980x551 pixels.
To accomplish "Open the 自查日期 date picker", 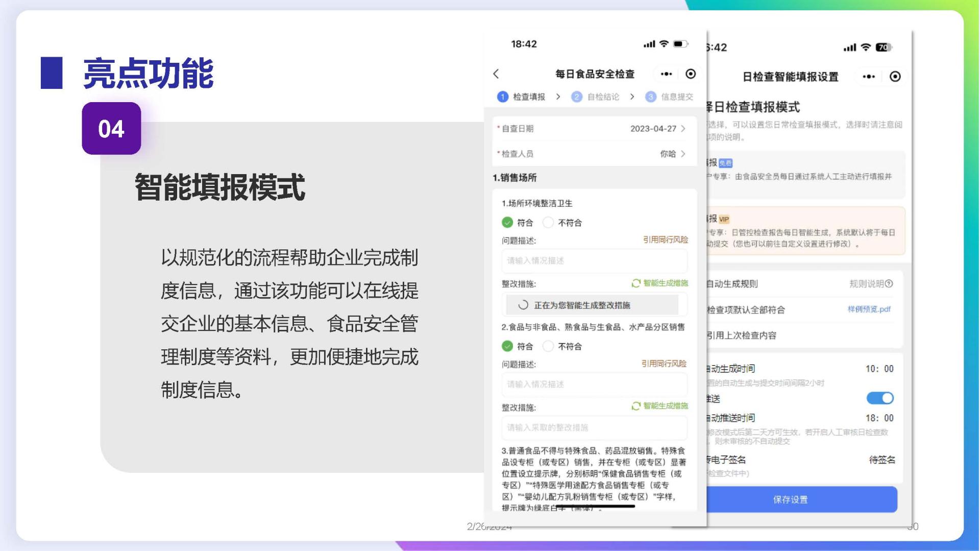I will (657, 129).
